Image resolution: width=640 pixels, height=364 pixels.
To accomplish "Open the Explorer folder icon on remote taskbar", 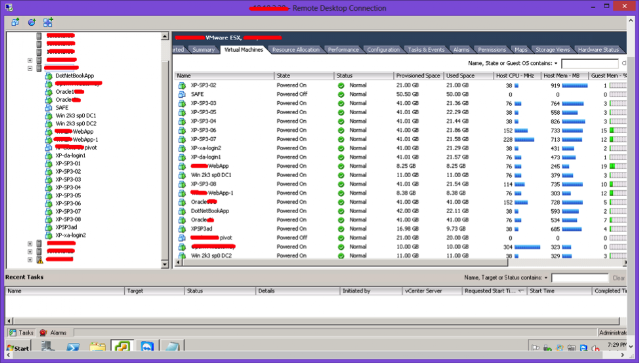I will [98, 347].
